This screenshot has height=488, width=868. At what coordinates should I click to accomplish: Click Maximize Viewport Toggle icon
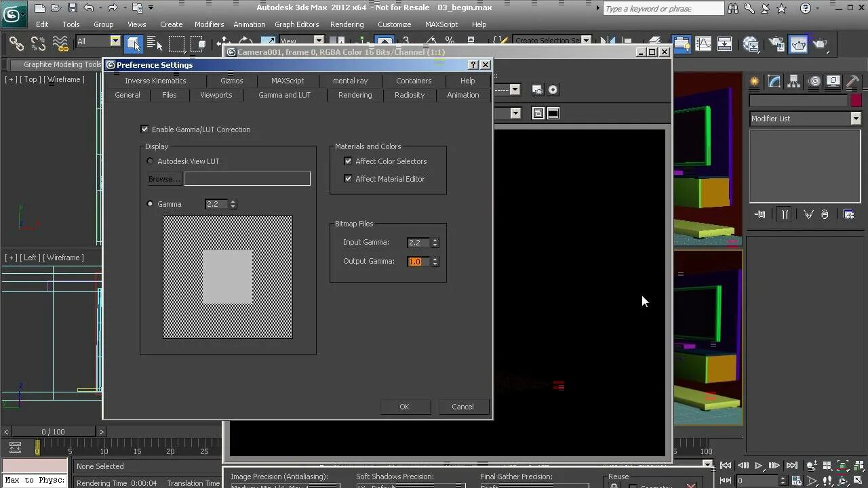(859, 481)
